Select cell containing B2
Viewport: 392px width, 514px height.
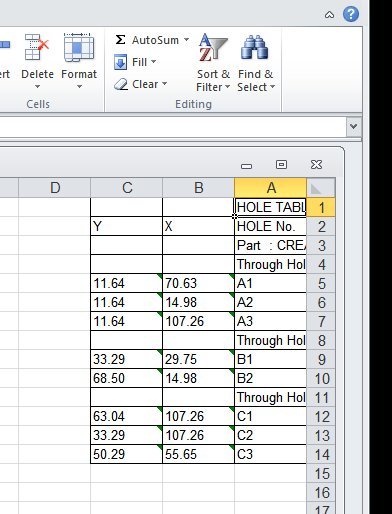270,378
